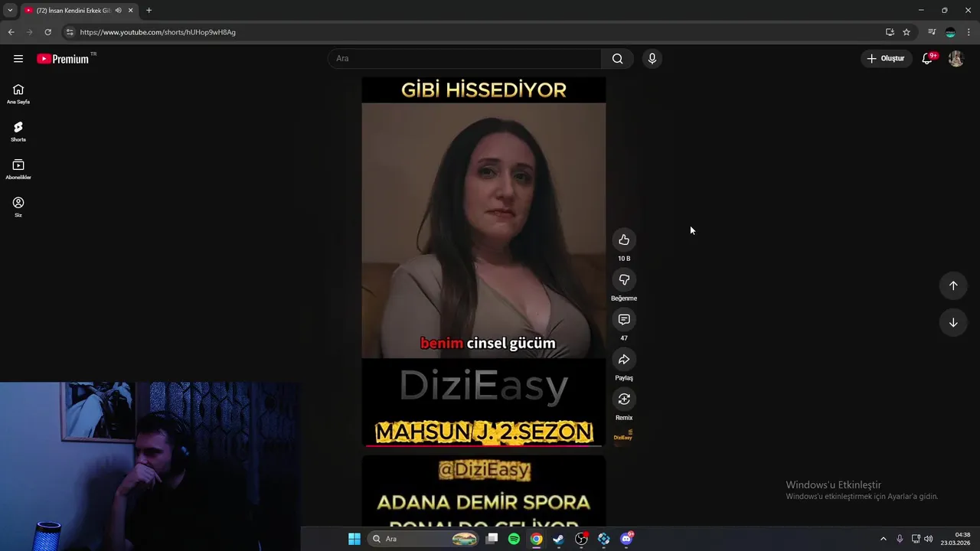This screenshot has width=980, height=551.
Task: Open Chrome from the taskbar
Action: [537, 539]
